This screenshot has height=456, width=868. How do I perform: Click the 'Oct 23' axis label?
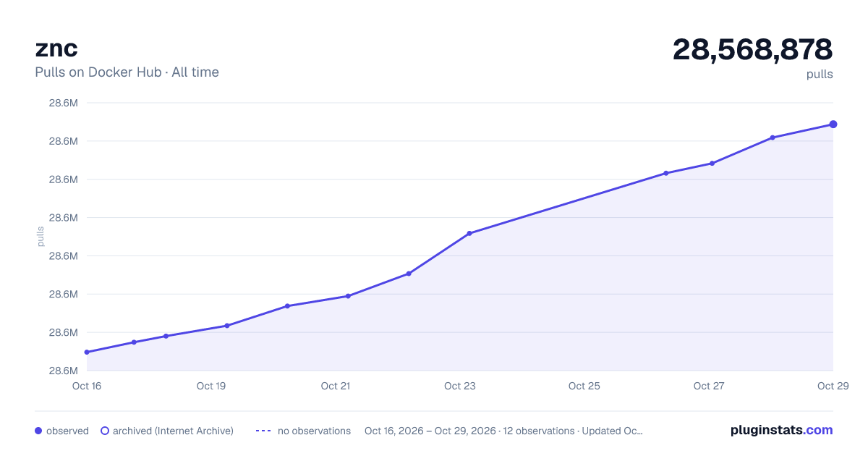[460, 386]
